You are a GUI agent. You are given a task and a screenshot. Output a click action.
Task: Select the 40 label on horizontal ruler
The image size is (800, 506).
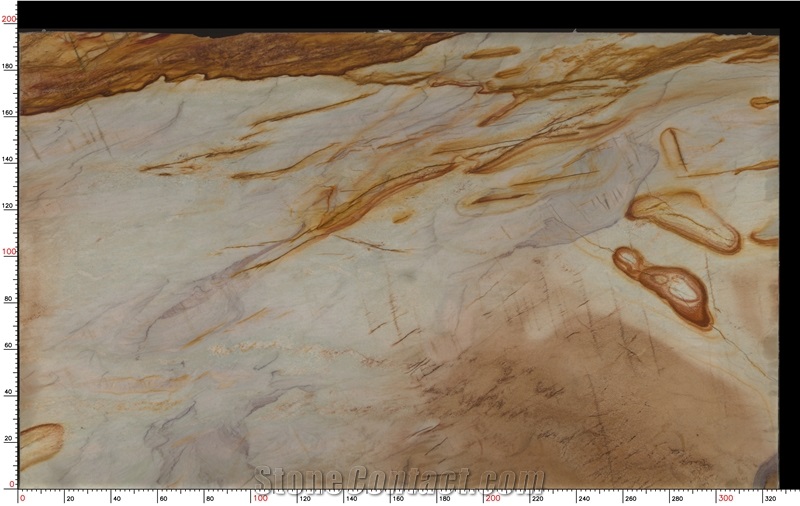(117, 498)
